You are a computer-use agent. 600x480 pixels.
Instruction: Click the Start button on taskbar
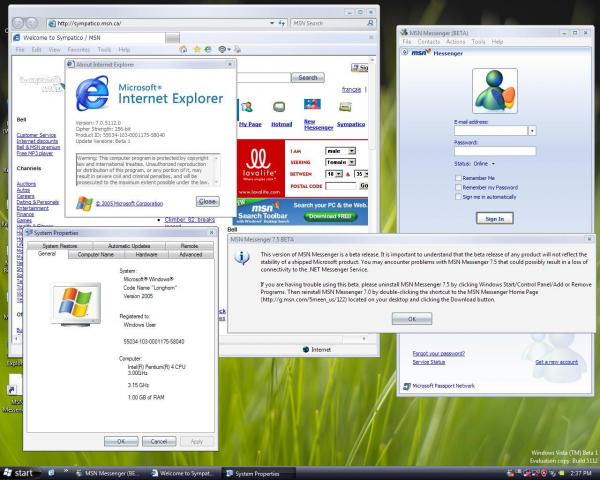18,473
